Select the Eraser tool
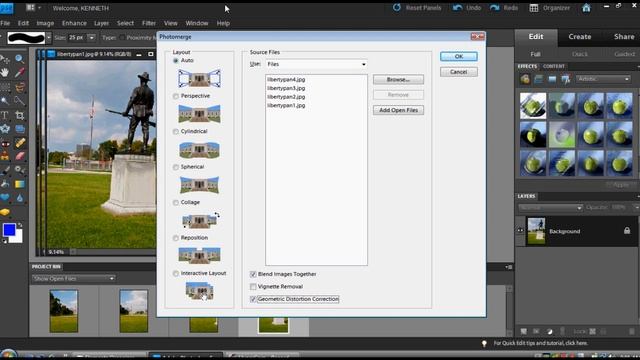This screenshot has height=360, width=640. click(x=20, y=156)
